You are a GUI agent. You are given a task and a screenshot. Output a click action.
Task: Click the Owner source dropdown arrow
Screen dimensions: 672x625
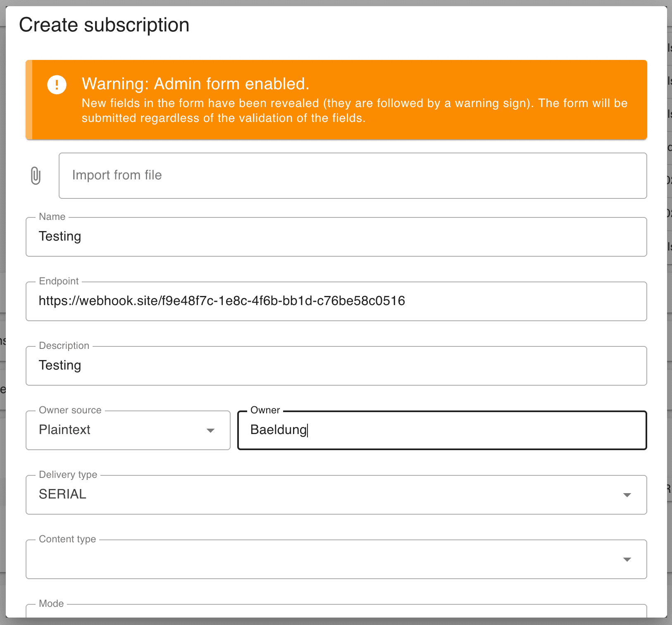[210, 431]
